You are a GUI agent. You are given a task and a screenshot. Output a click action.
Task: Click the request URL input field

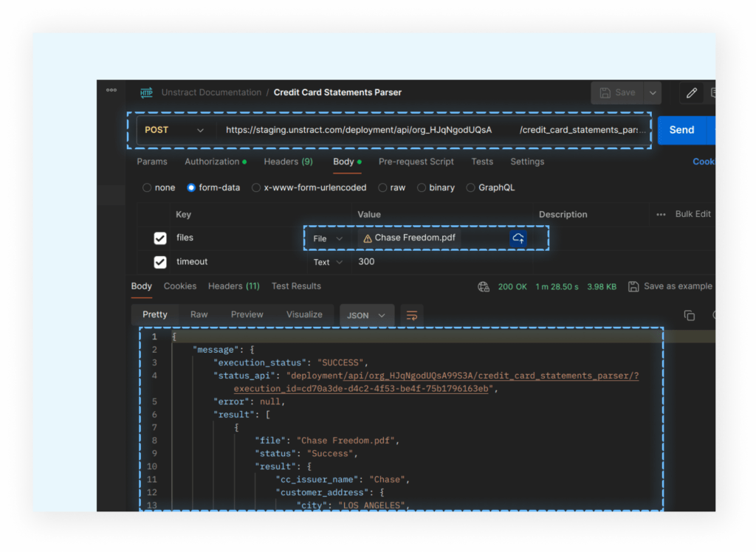click(406, 129)
